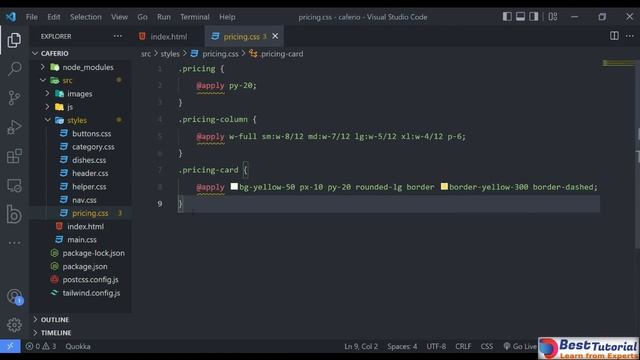Open the Bito extension icon in activity bar
The image size is (640, 360).
14,214
